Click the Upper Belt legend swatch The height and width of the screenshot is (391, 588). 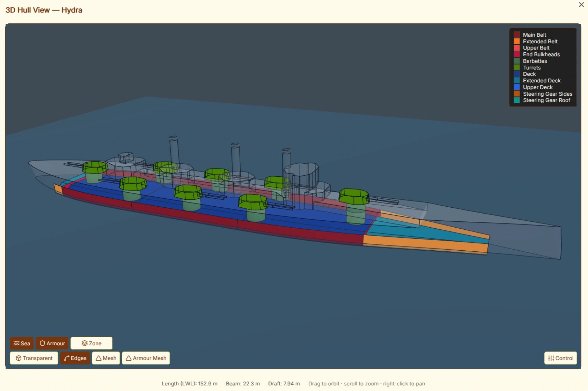517,48
